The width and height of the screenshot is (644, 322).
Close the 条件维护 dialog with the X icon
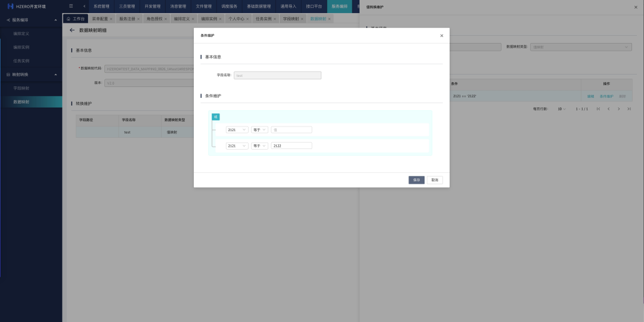[x=441, y=36]
